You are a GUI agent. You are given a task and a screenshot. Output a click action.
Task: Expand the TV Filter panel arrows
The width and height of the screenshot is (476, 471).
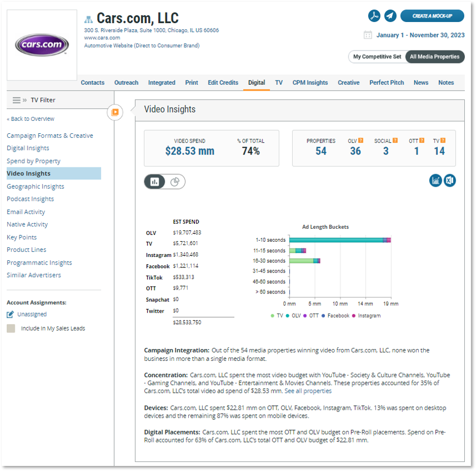coord(25,100)
